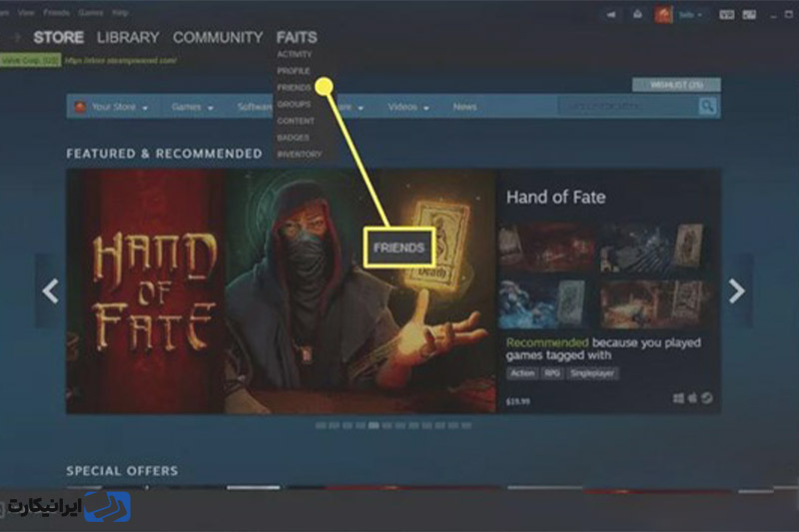View the top-left Hand of Fate screenshot
The image size is (799, 532).
546,249
